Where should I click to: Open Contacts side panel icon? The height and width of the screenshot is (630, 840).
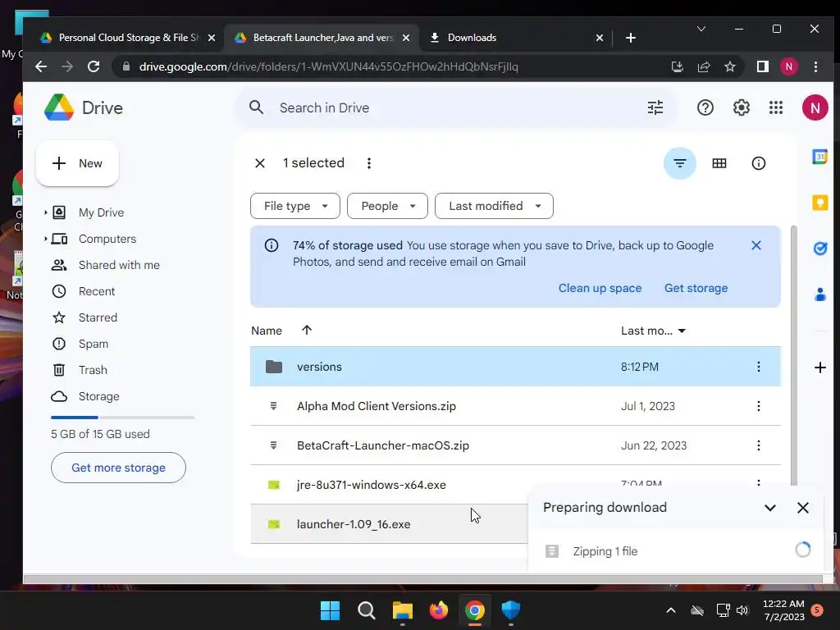point(819,294)
